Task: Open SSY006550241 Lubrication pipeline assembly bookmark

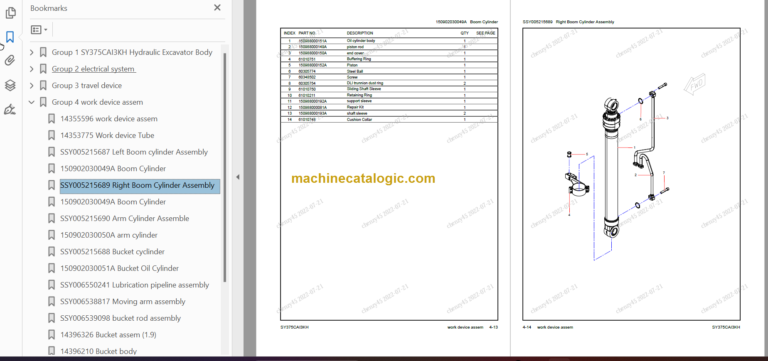Action: tap(135, 285)
